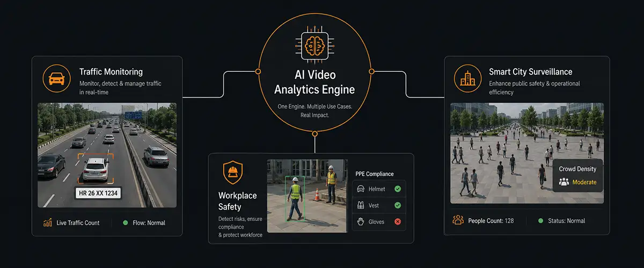Viewport: 644px width, 268px height.
Task: Toggle the green Helmet compliance checkmark
Action: [398, 189]
